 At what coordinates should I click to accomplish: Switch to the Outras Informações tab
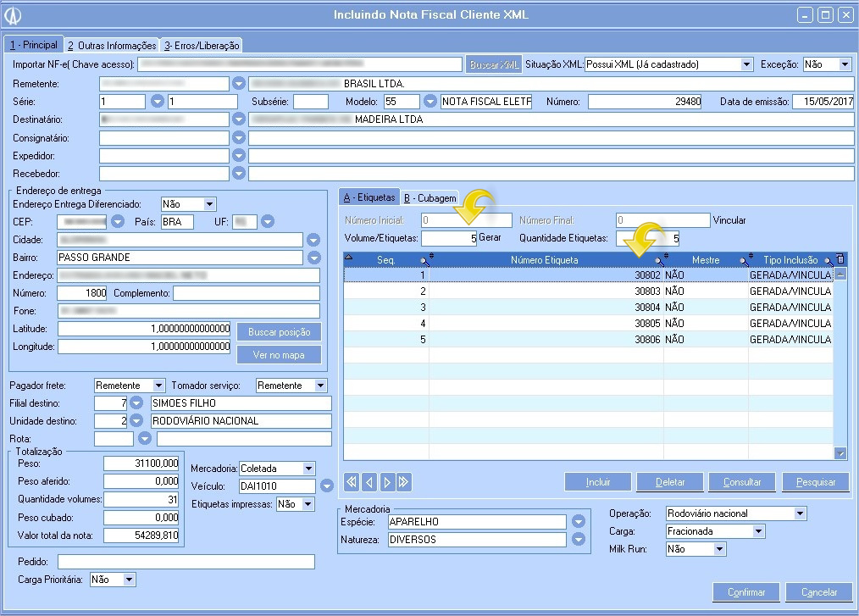[x=112, y=46]
